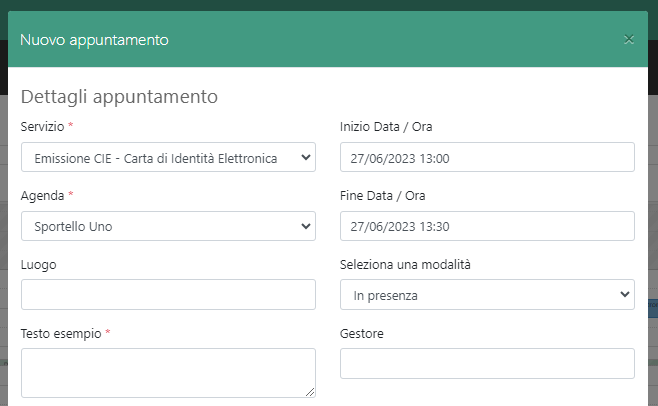Open the Seleziona una modalità dropdown

[x=487, y=295]
